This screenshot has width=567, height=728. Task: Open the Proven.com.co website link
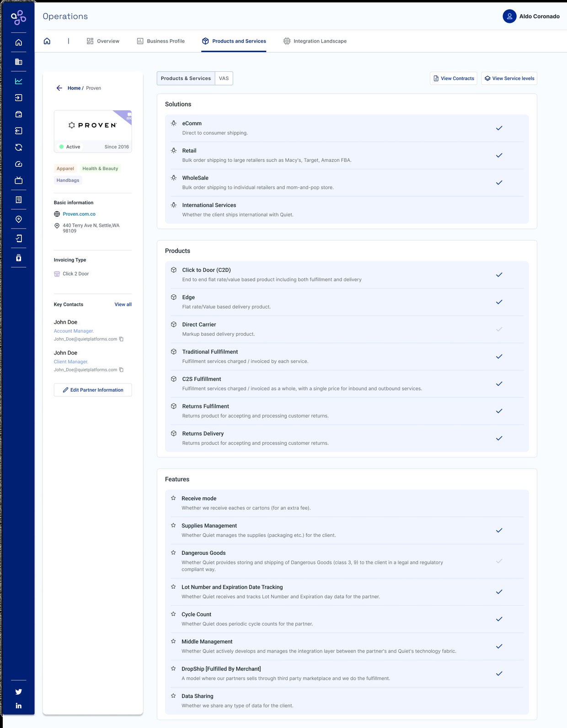click(79, 214)
